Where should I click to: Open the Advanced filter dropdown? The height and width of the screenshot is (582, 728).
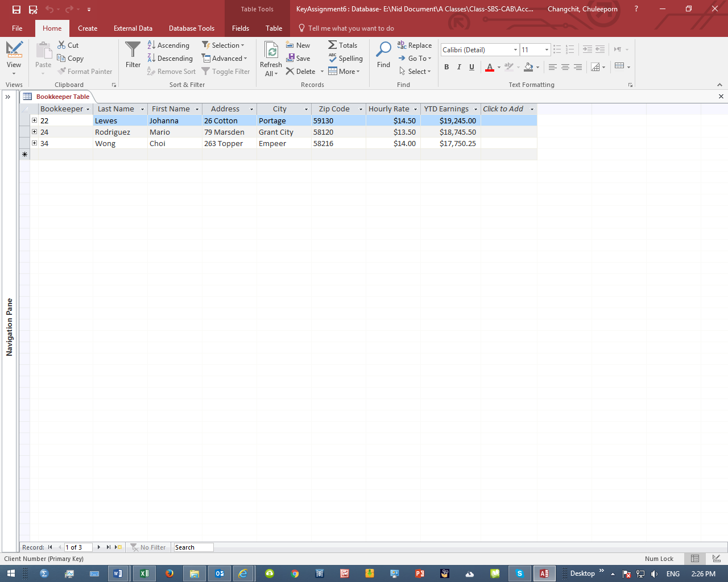pos(225,58)
